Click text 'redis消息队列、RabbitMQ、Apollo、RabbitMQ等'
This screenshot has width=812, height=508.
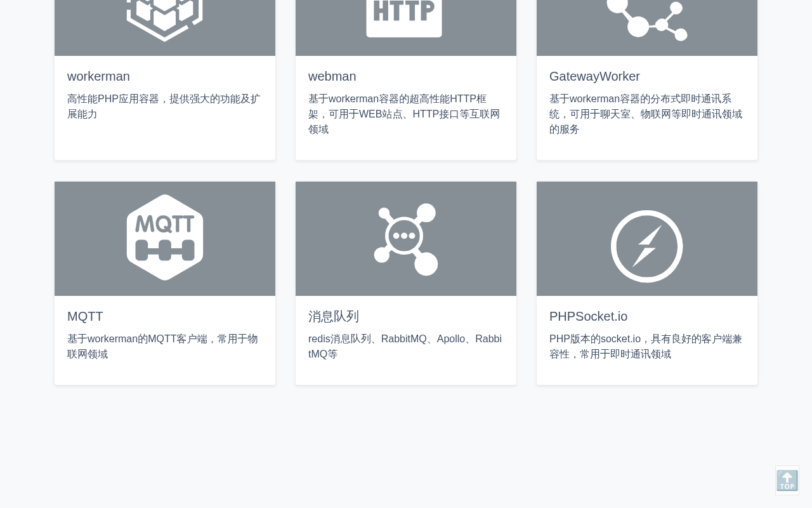coord(405,347)
